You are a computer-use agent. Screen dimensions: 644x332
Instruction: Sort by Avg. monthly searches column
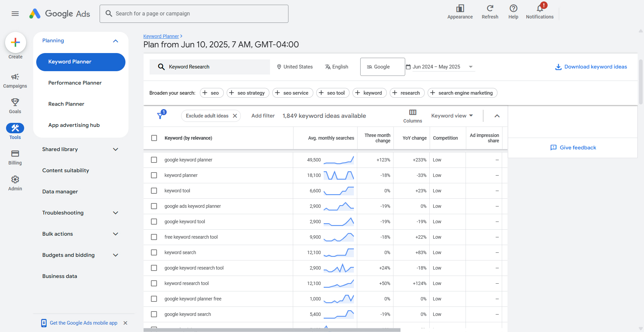tap(331, 138)
